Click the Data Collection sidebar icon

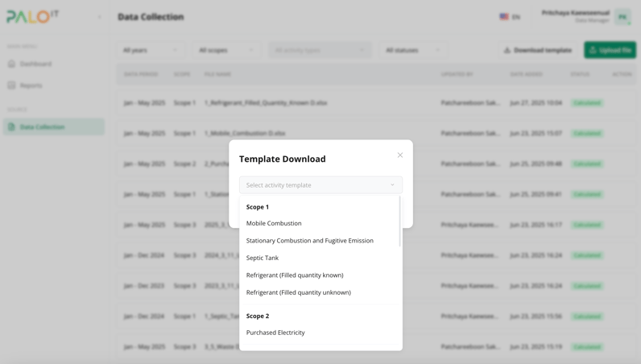pyautogui.click(x=11, y=126)
